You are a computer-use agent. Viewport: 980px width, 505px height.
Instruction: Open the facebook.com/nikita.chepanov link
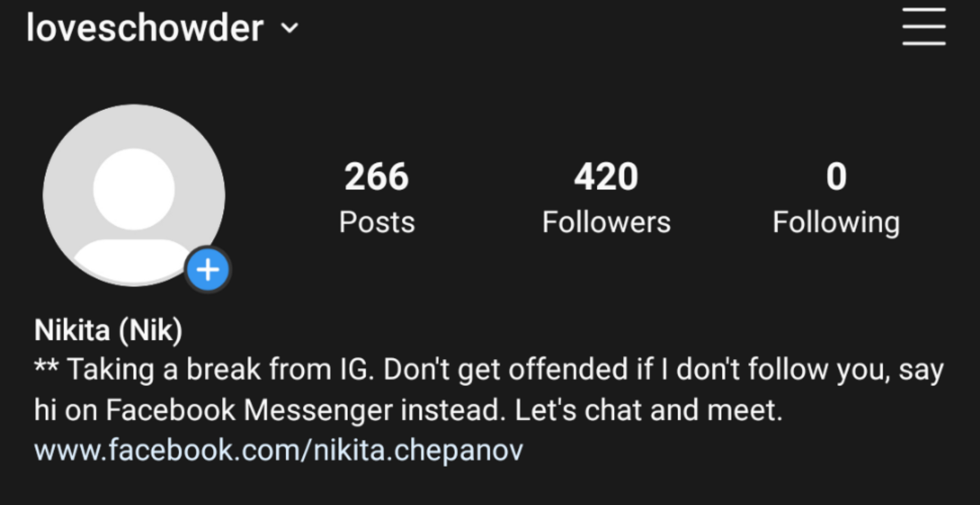[278, 450]
